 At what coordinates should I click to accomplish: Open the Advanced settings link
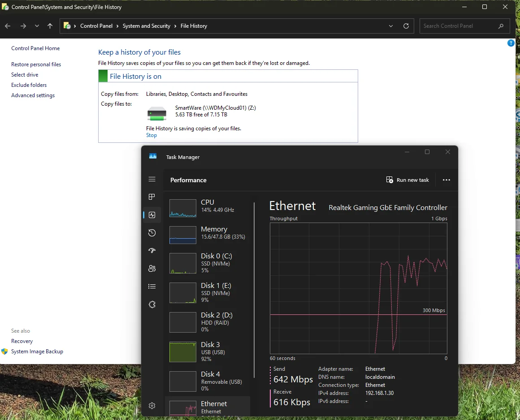point(33,95)
